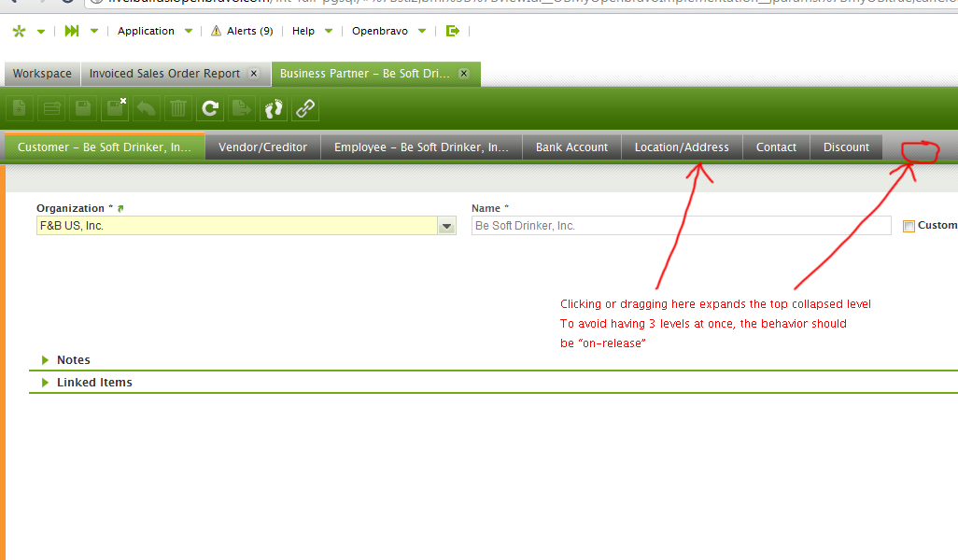Switch to the Workspace tab
The image size is (958, 560).
(42, 74)
